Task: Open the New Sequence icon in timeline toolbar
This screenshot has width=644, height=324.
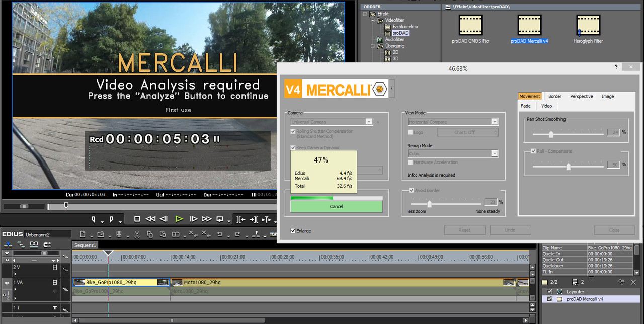Action: point(83,234)
